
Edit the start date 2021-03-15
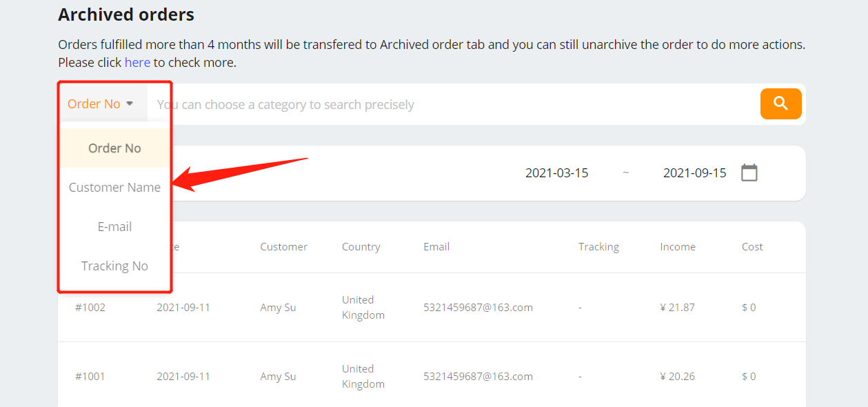[557, 173]
